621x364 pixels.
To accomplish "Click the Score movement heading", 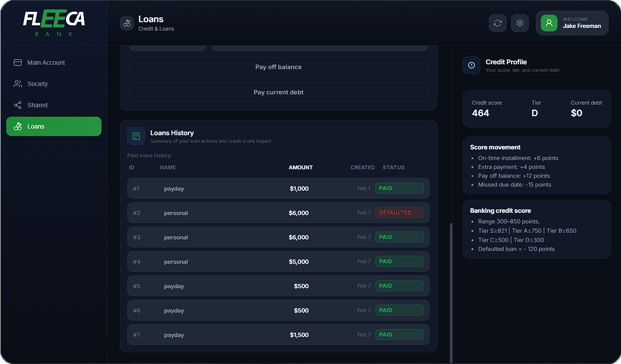I will point(495,147).
